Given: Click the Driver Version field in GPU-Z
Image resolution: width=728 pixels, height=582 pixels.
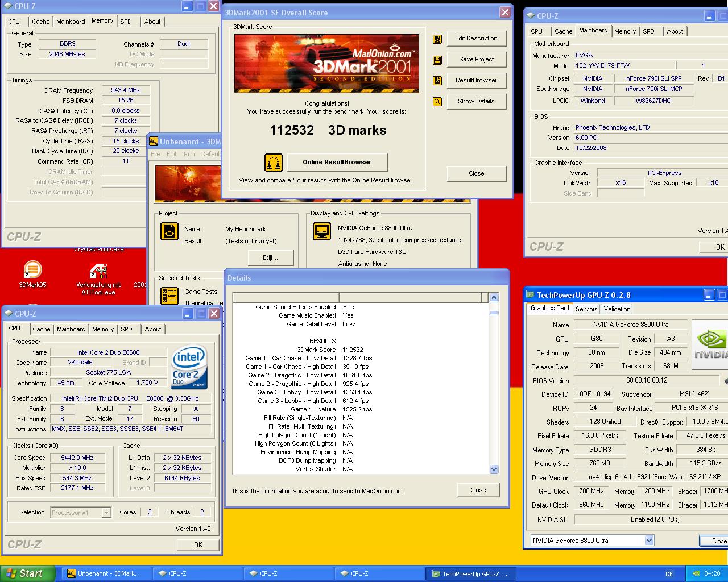Looking at the screenshot, I should 651,478.
